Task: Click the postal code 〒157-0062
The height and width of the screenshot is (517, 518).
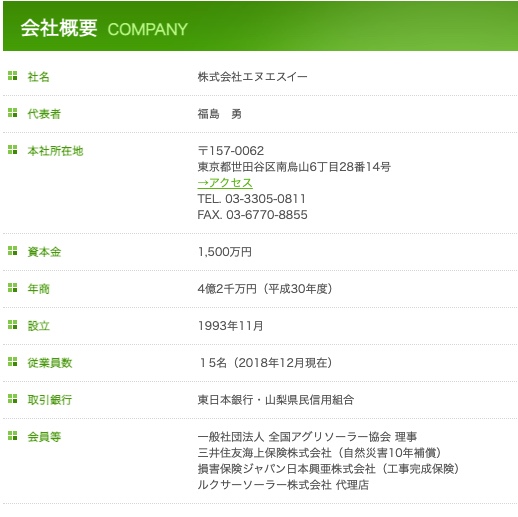Action: coord(231,151)
